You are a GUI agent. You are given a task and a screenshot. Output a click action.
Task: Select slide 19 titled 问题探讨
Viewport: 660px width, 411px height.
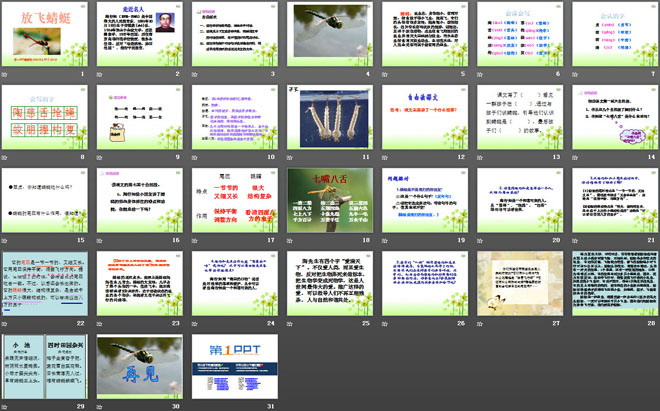tap(423, 203)
